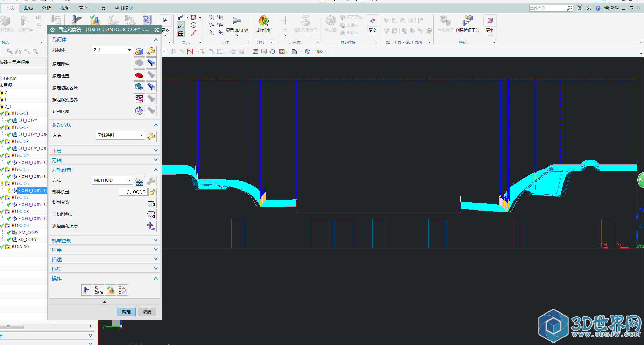Select B16C-06 program group

tap(20, 183)
